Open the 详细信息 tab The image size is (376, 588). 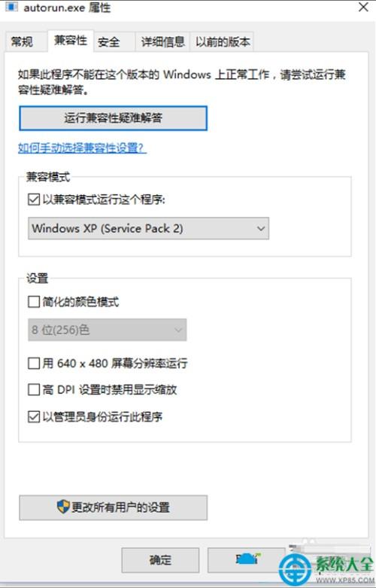pos(163,41)
